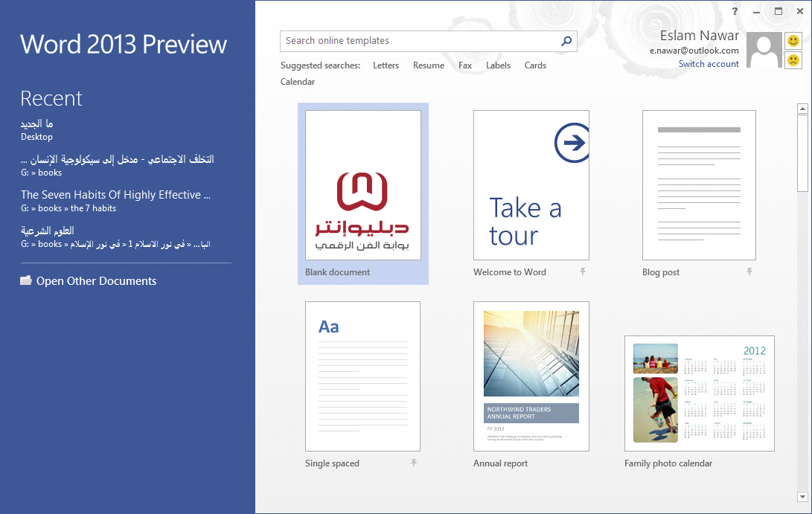Screen dimensions: 812x514
Task: Click the Welcome to Word label
Action: [510, 272]
